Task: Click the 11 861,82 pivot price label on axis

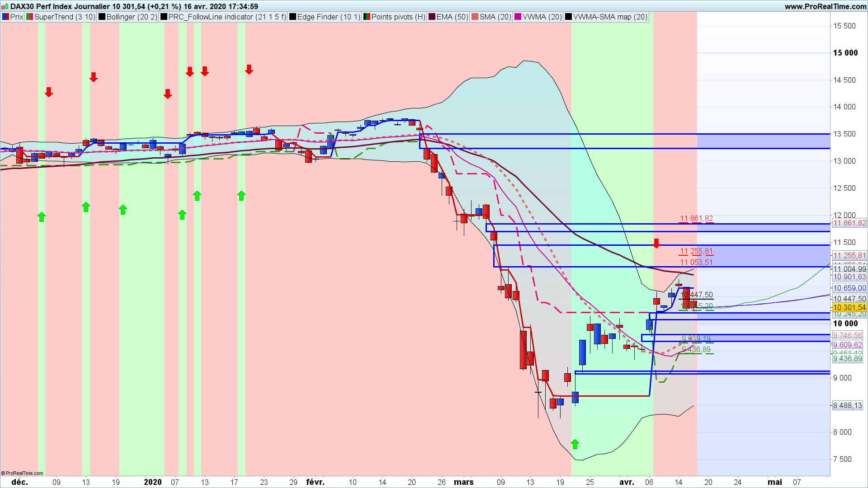Action: coord(849,223)
